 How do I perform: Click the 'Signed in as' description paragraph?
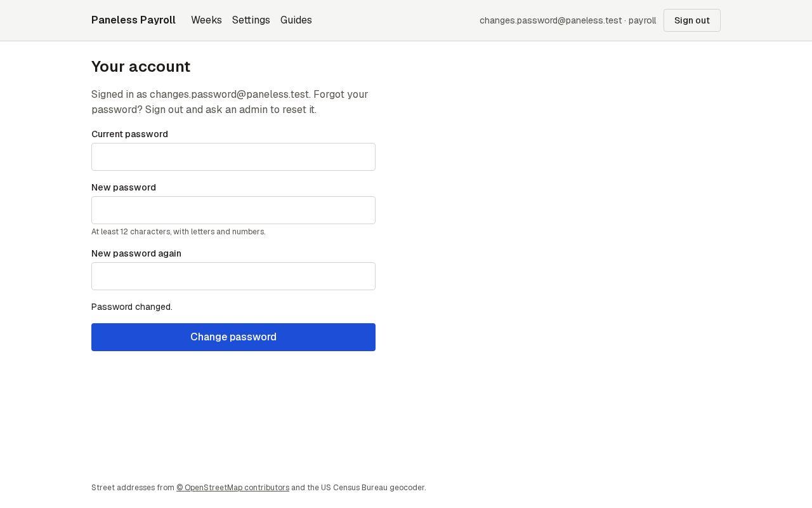tap(233, 102)
